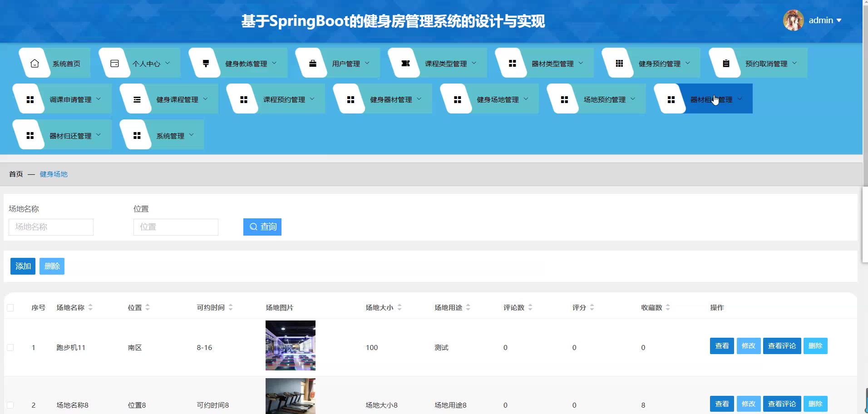Open the 健身场地管理 menu
This screenshot has height=414, width=868.
pos(489,99)
